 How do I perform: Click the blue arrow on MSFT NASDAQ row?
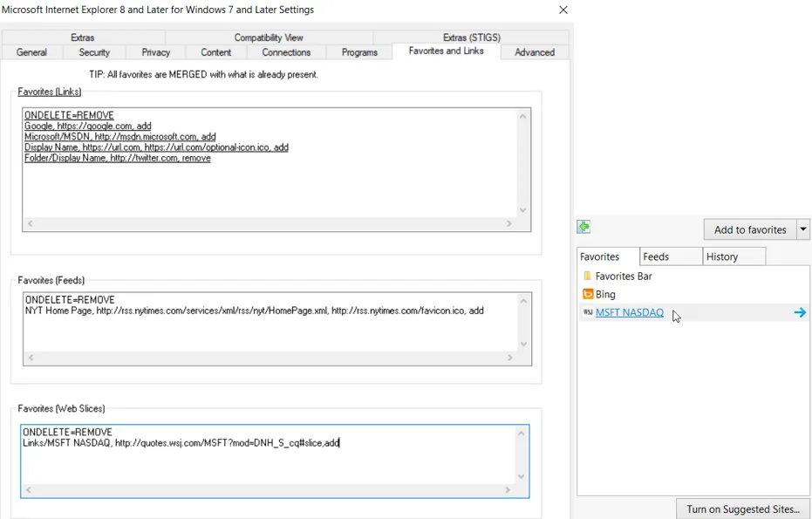tap(800, 312)
